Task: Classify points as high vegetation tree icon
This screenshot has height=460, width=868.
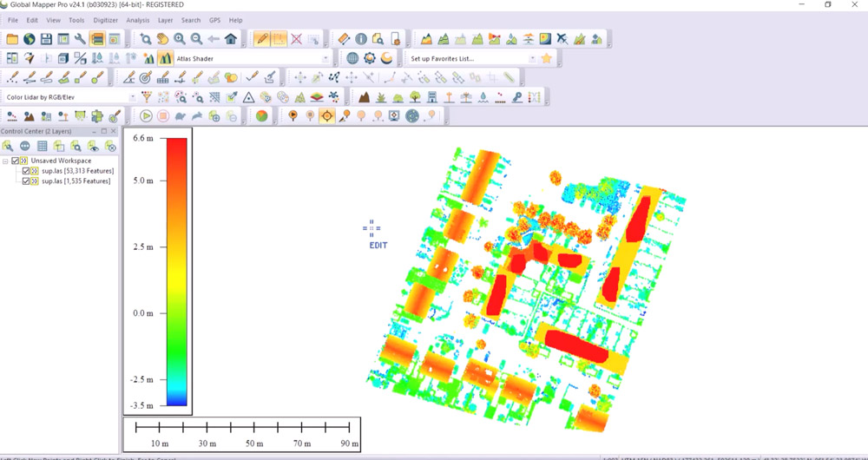Action: (x=415, y=97)
